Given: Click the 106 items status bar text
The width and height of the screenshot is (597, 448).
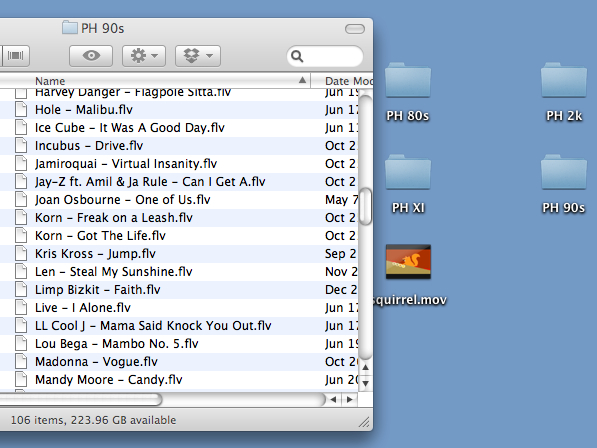Looking at the screenshot, I should 93,420.
